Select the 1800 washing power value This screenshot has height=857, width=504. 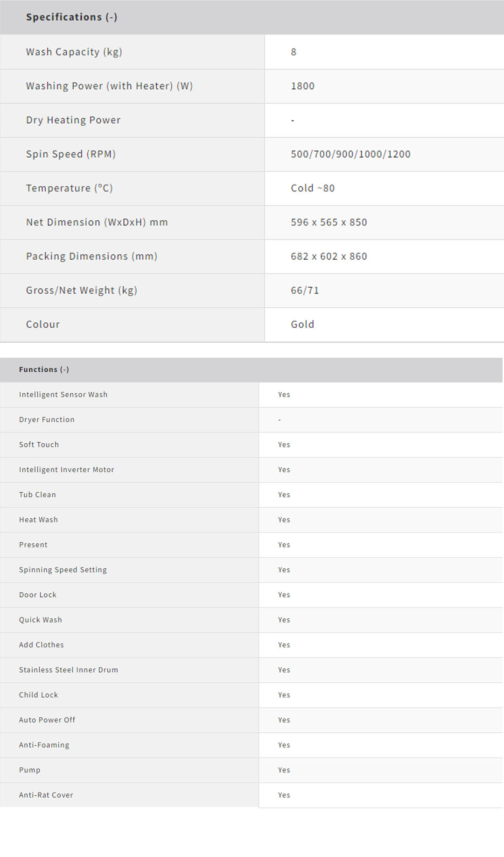pyautogui.click(x=302, y=86)
